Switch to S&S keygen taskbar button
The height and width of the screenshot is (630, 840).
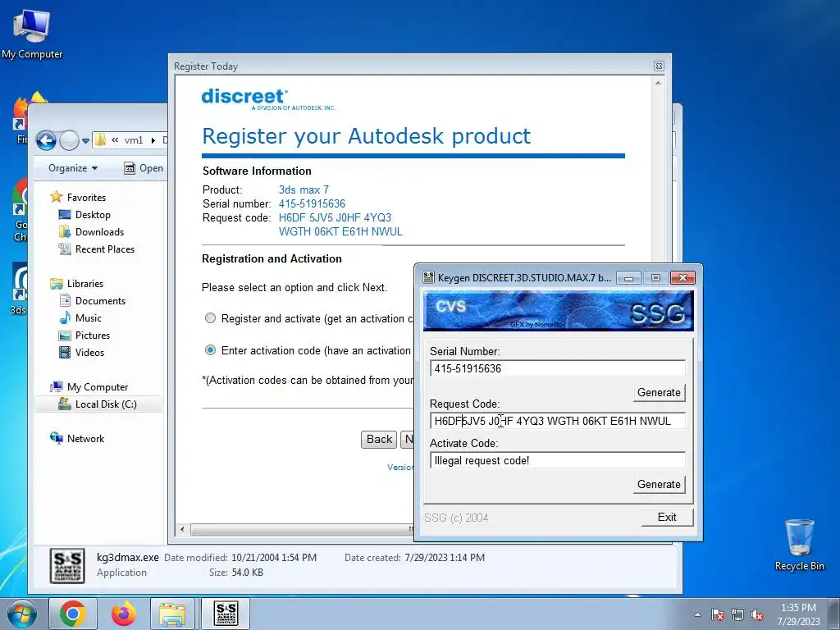point(226,614)
